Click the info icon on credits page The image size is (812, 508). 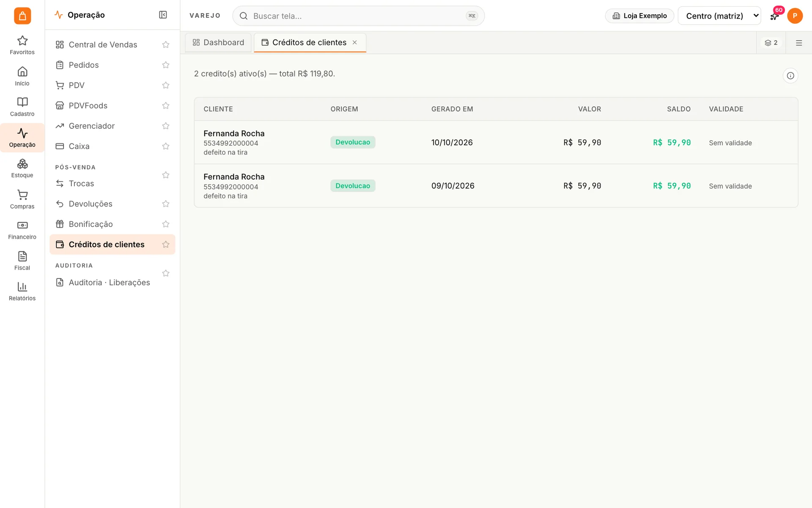tap(790, 76)
